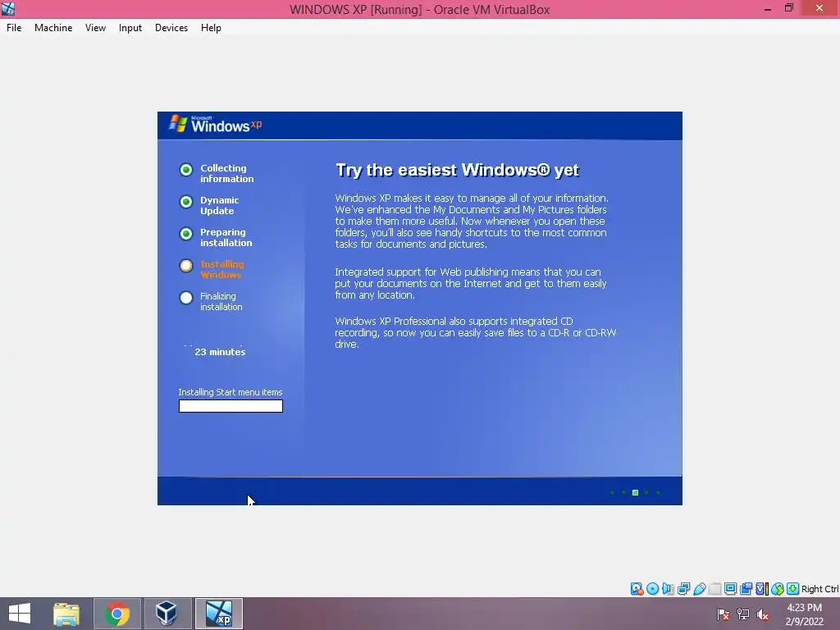
Task: Restore down the VirtualBox window
Action: tap(789, 8)
